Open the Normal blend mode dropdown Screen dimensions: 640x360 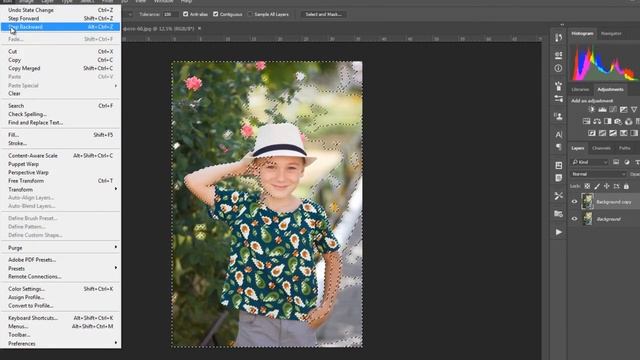(x=598, y=174)
